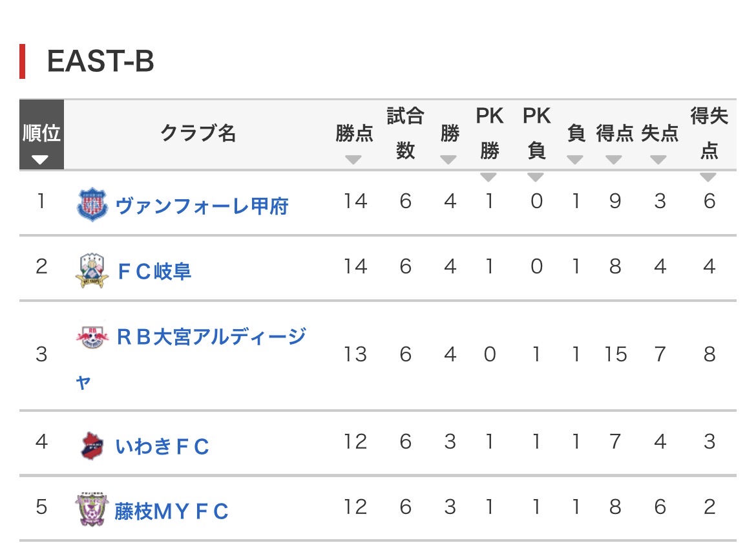Click the RB Omiya Ardija crest icon
The image size is (756, 545).
pyautogui.click(x=92, y=338)
